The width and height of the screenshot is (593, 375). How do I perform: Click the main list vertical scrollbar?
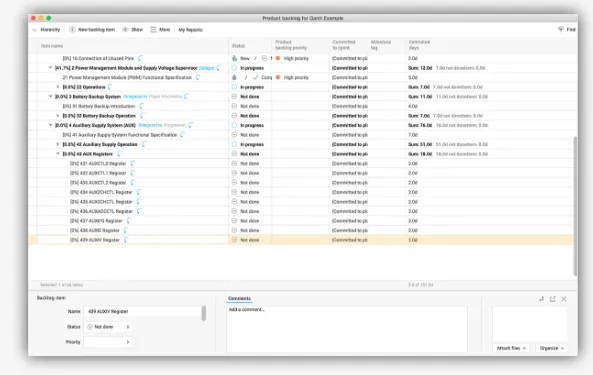[x=575, y=206]
